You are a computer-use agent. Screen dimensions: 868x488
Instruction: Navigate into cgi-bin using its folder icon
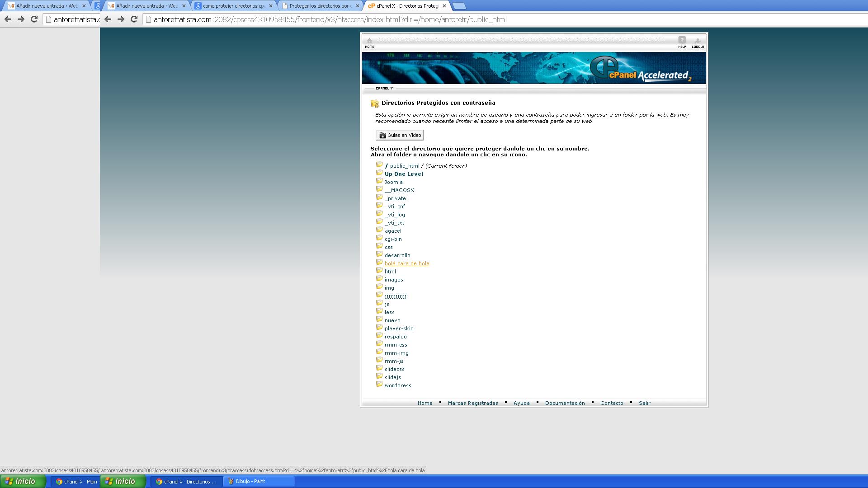coord(379,238)
